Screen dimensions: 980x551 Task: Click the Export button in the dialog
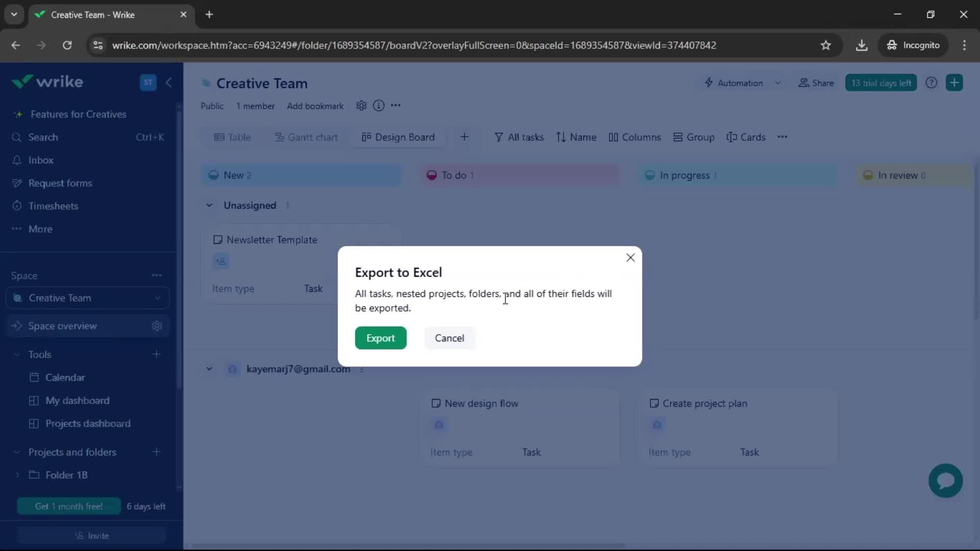(380, 338)
